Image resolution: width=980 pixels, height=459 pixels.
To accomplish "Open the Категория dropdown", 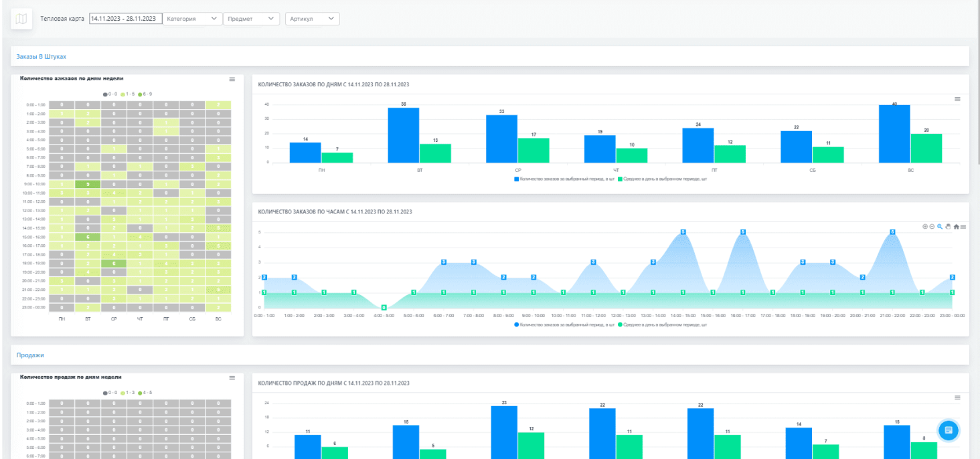I will [193, 19].
